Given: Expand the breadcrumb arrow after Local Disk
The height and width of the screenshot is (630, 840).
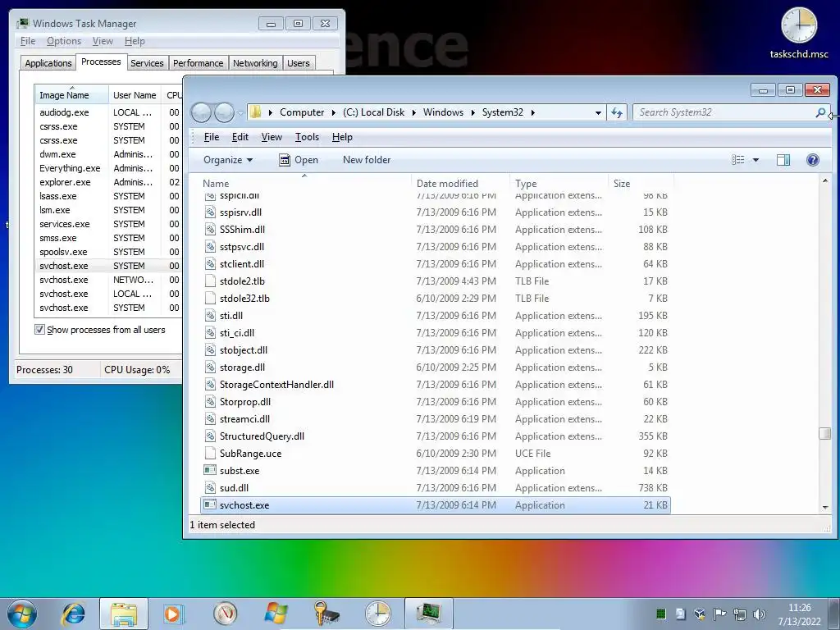Looking at the screenshot, I should coord(414,112).
